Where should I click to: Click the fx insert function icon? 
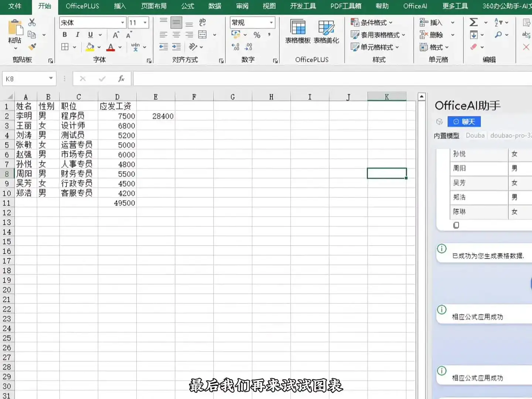(x=121, y=78)
